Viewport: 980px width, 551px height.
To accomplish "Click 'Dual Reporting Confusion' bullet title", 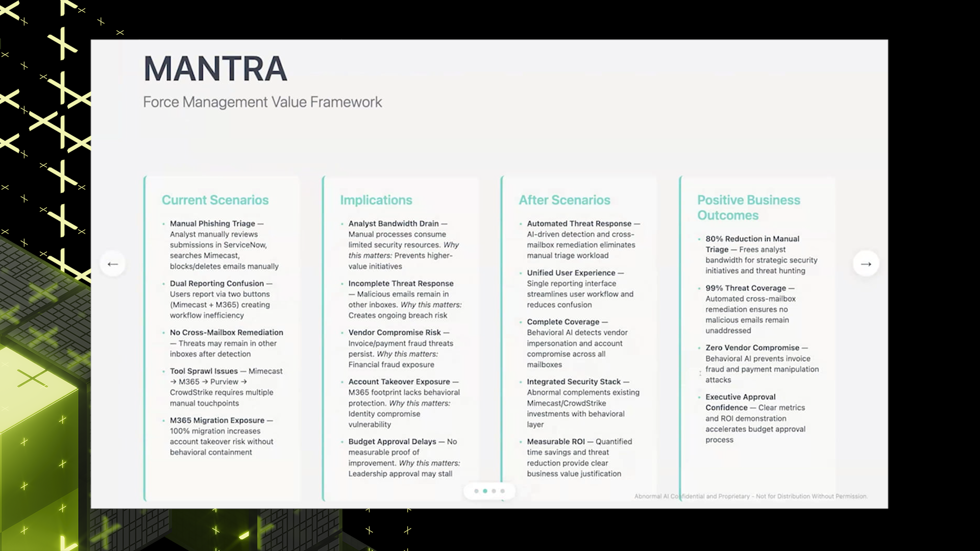I will click(x=217, y=283).
